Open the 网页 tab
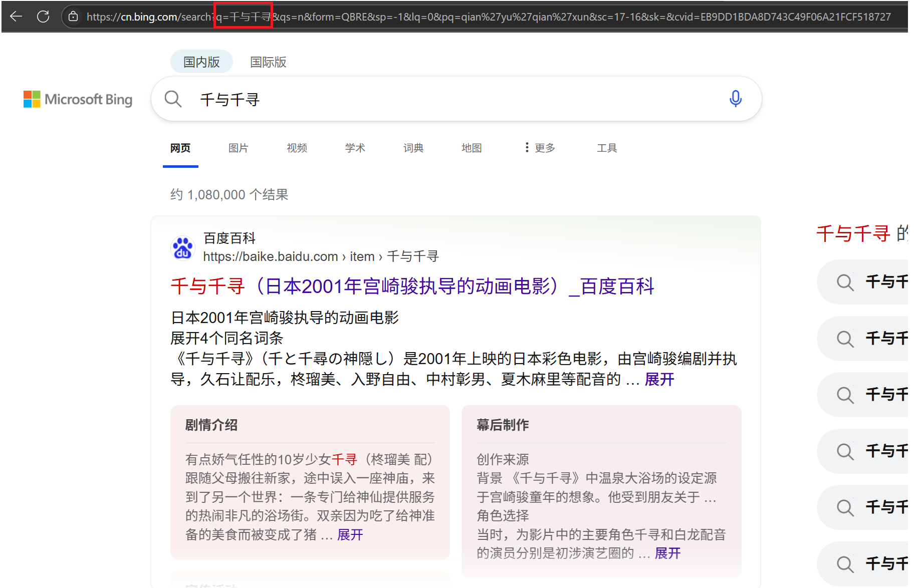This screenshot has width=924, height=588. (180, 148)
